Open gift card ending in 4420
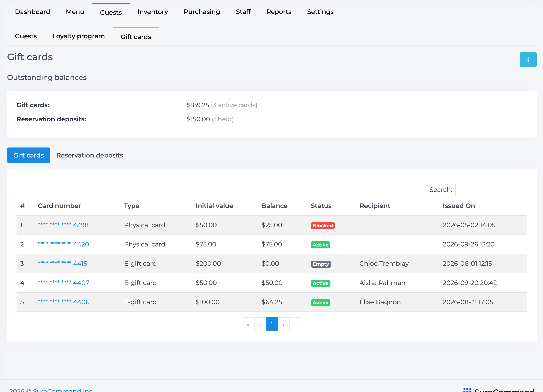Viewport: 543px width, 392px height. coord(63,244)
